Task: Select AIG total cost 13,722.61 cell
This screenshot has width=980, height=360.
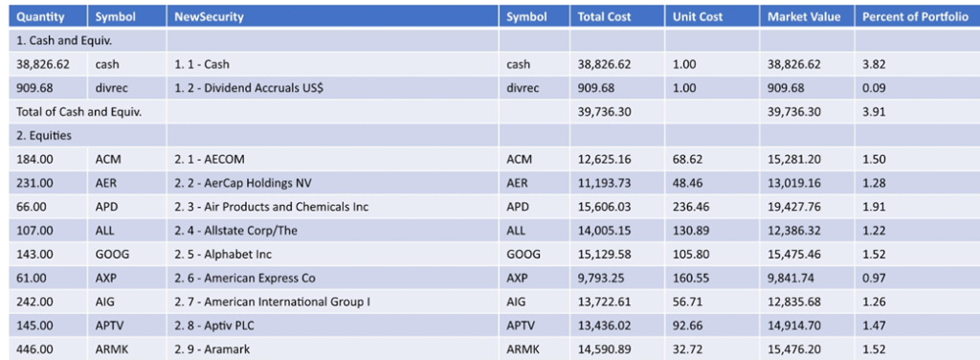Action: [617, 302]
